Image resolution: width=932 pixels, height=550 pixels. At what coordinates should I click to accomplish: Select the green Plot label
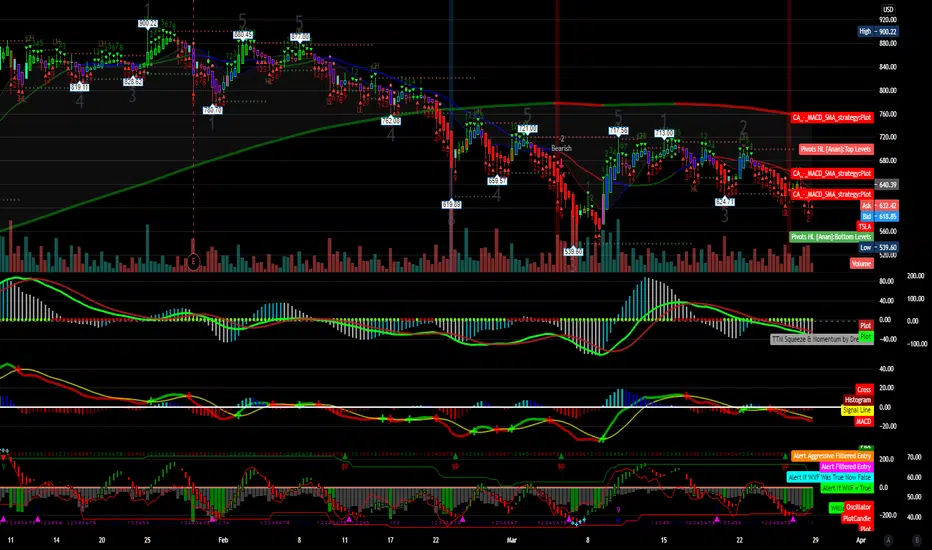(x=865, y=336)
